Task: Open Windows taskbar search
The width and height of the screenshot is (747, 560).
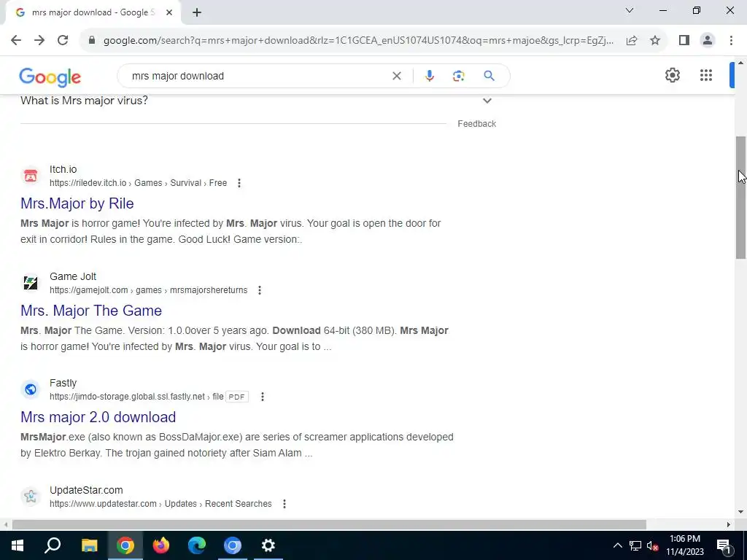Action: click(x=53, y=545)
